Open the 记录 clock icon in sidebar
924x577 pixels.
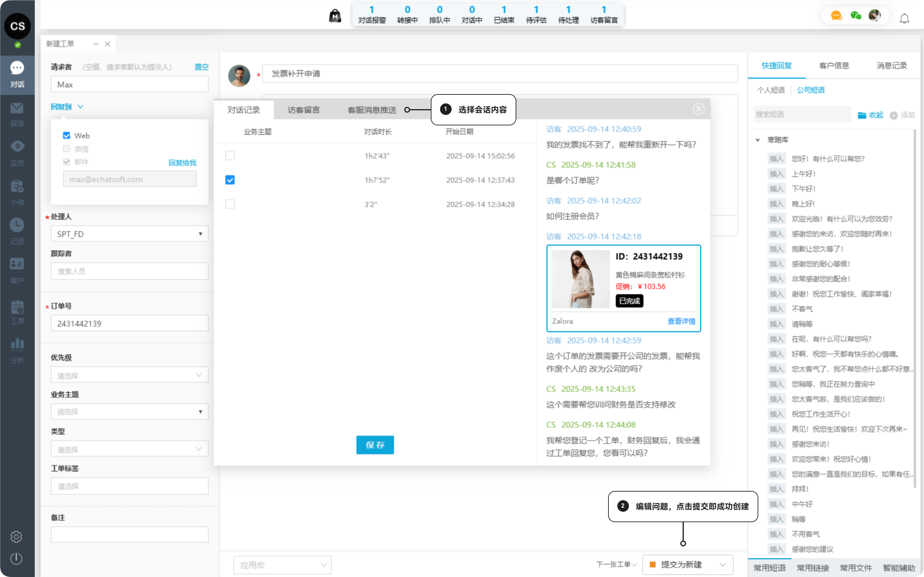[17, 225]
